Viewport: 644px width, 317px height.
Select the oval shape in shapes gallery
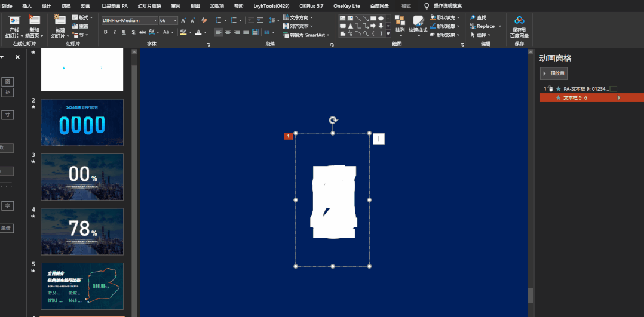click(381, 18)
